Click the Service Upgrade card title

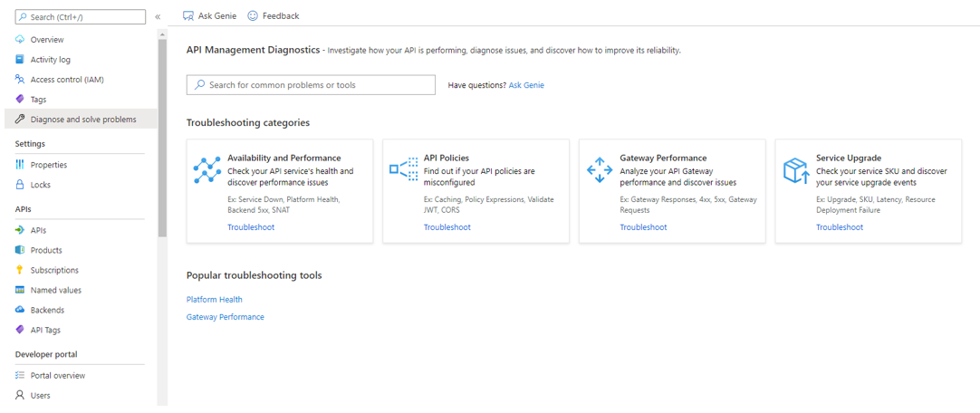(849, 158)
